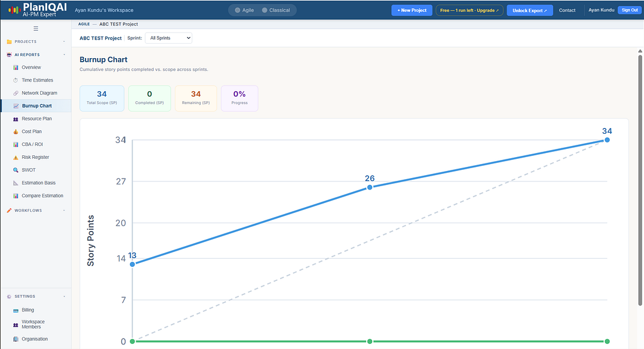Click the scope data point labeled 26
The height and width of the screenshot is (349, 644).
pyautogui.click(x=370, y=187)
